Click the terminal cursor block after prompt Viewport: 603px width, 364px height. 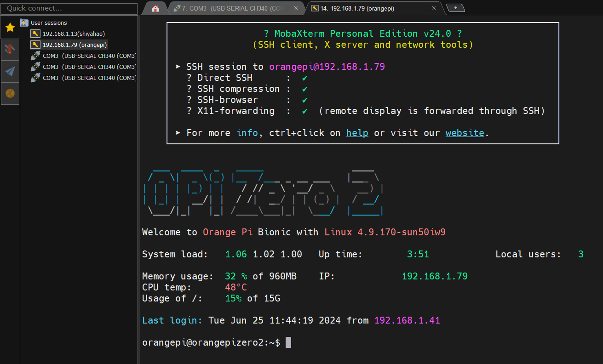(x=288, y=342)
